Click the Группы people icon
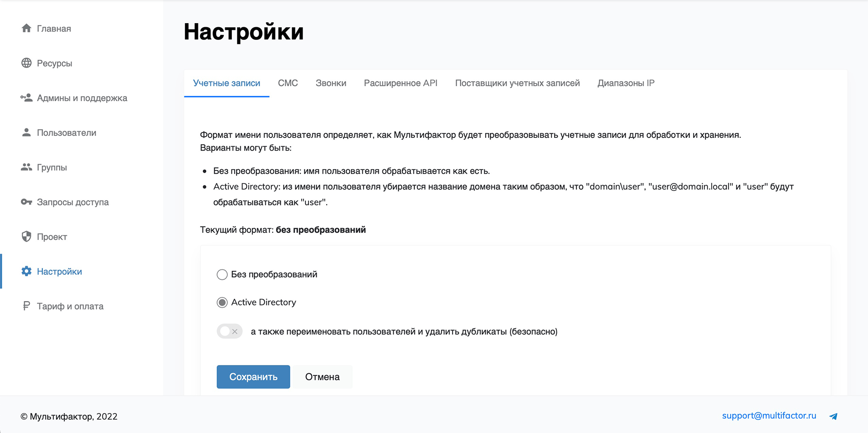Viewport: 868px width, 433px height. [26, 167]
